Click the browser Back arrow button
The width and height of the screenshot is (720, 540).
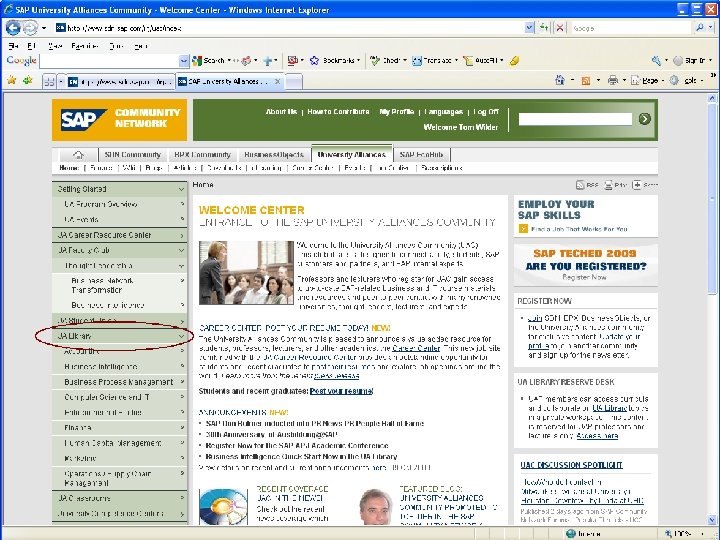(12, 28)
